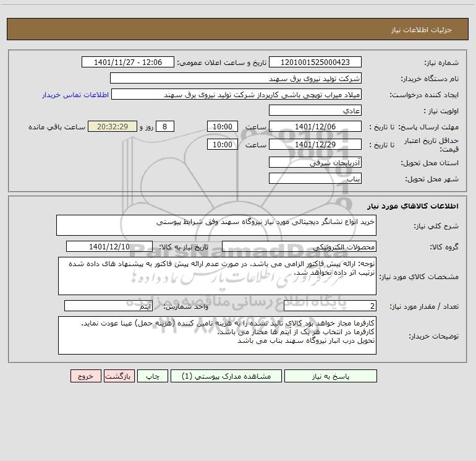Viewport: 476px width, 461px height.
Task: Click the بازگشت back button
Action: pyautogui.click(x=119, y=376)
